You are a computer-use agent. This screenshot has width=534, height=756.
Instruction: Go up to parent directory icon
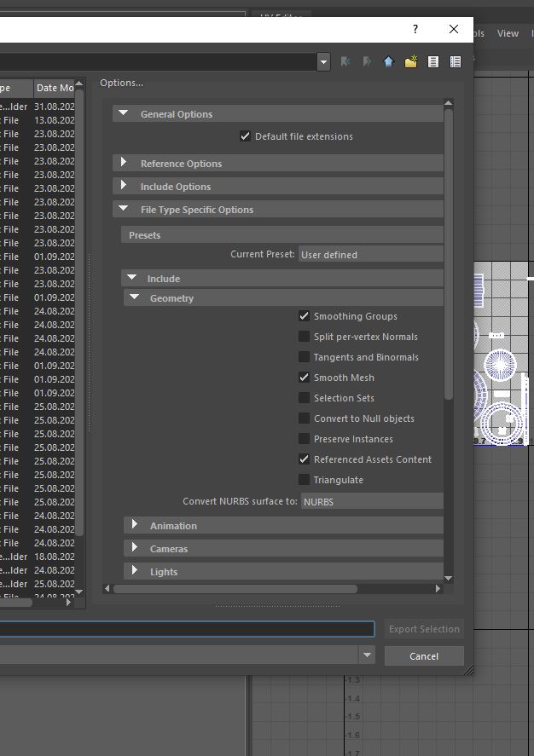click(389, 61)
